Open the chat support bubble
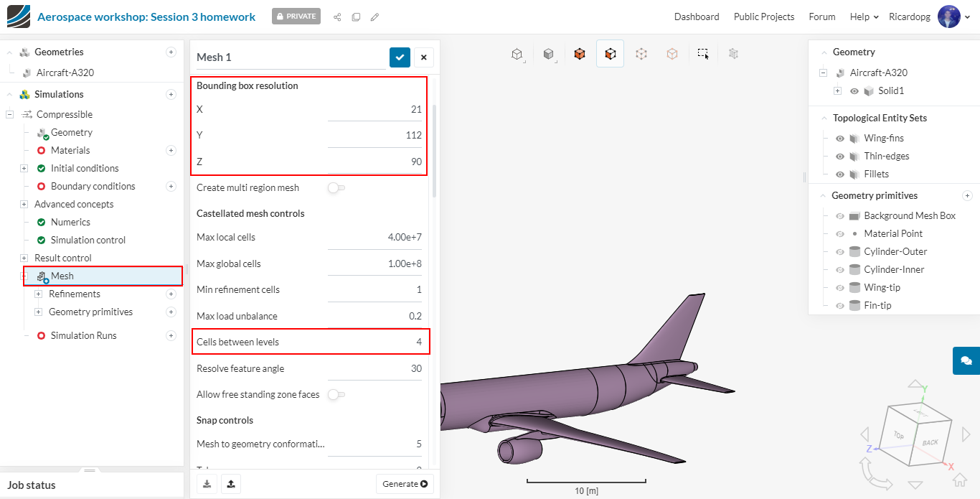Screen dimensions: 980x499 [966, 360]
